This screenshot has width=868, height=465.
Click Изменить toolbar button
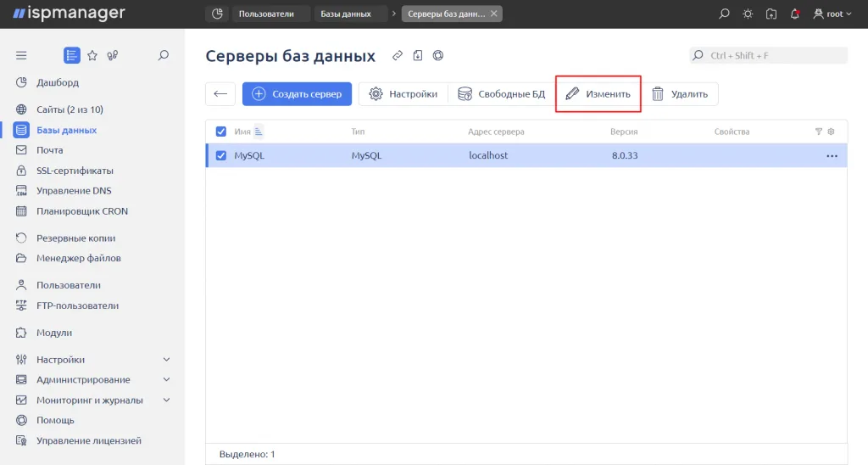click(x=598, y=94)
